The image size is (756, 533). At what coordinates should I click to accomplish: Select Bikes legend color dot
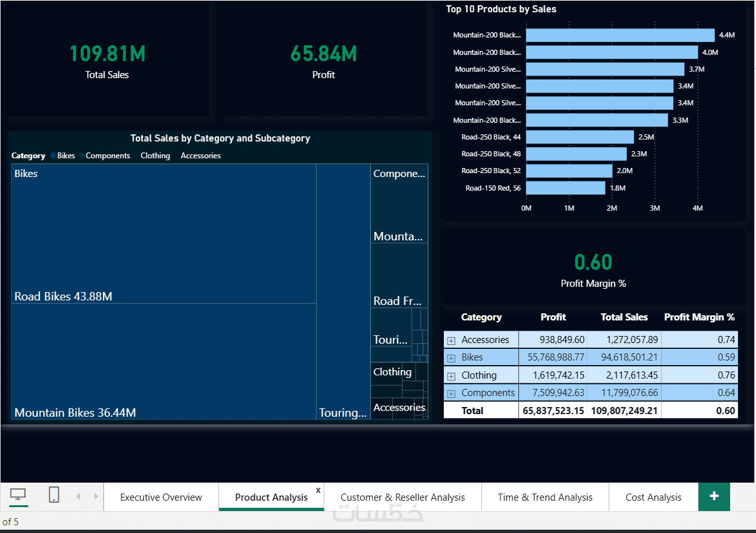pos(53,155)
